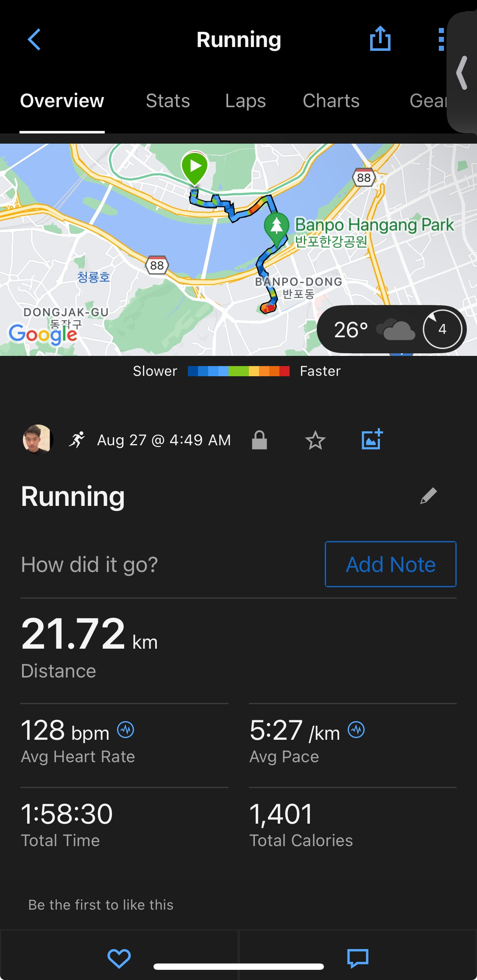Switch to the Stats tab

[x=168, y=101]
